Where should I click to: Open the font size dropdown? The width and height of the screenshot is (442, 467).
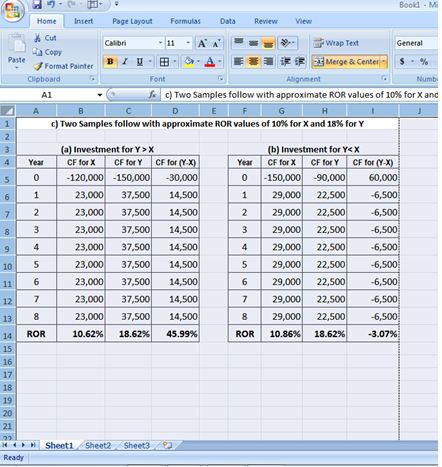188,43
